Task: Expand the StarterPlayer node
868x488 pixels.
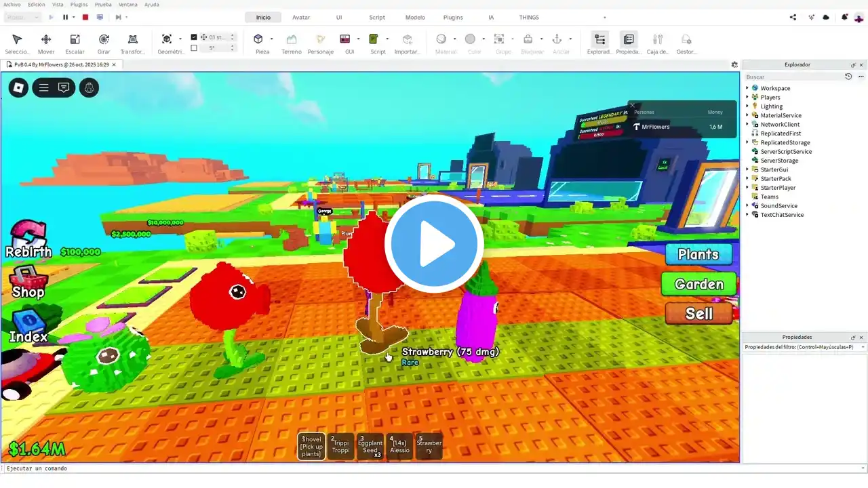Action: 748,188
